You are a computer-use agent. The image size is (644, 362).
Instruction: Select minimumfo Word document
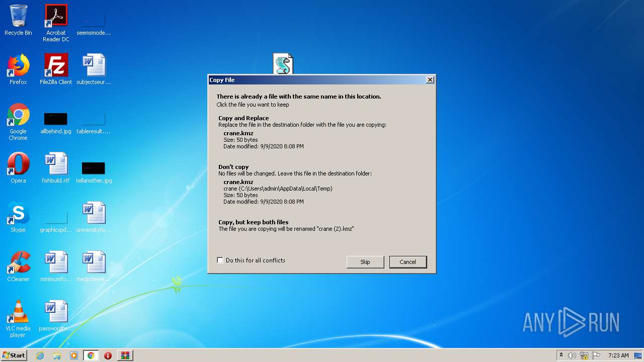pos(56,266)
